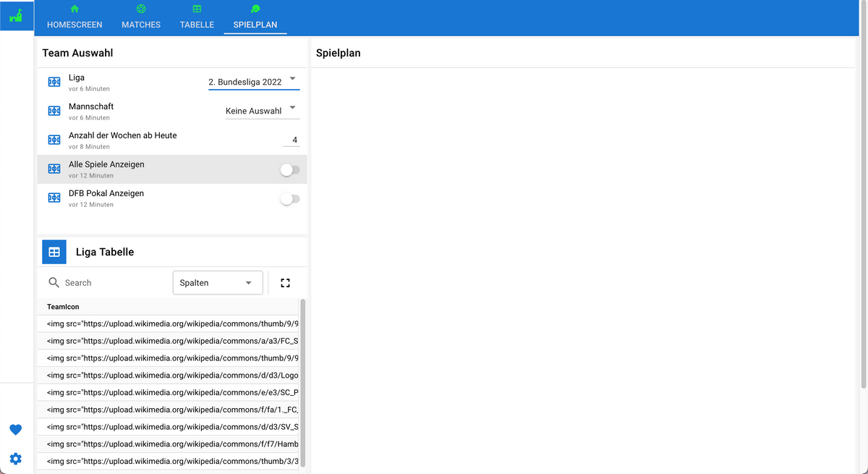Click the Anzahl der Wochen ab Heute label

point(122,135)
